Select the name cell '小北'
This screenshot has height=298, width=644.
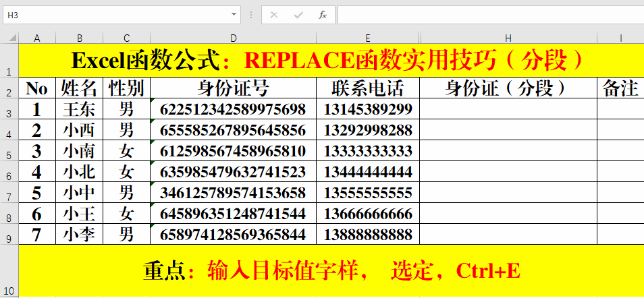point(79,171)
